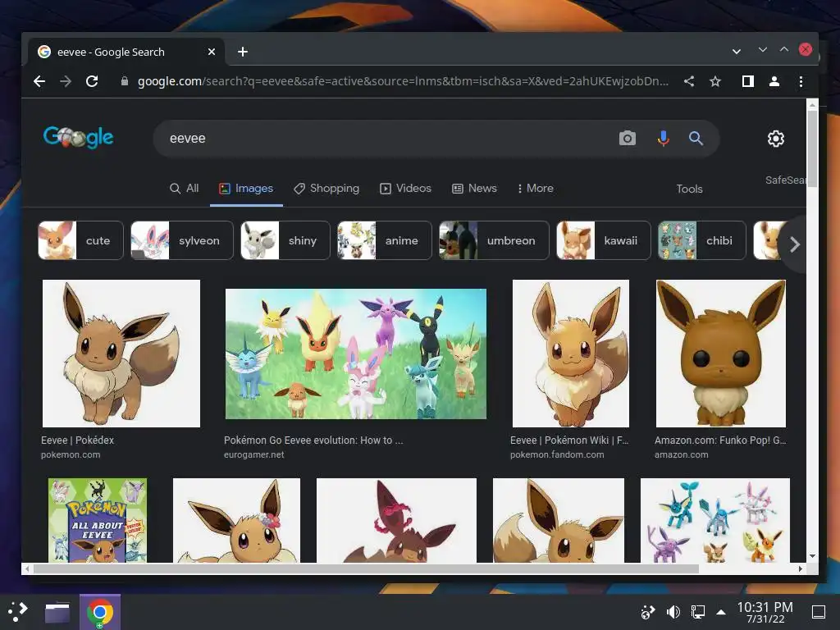
Task: Click the scroll-down arrow on scrollbar
Action: [x=812, y=556]
